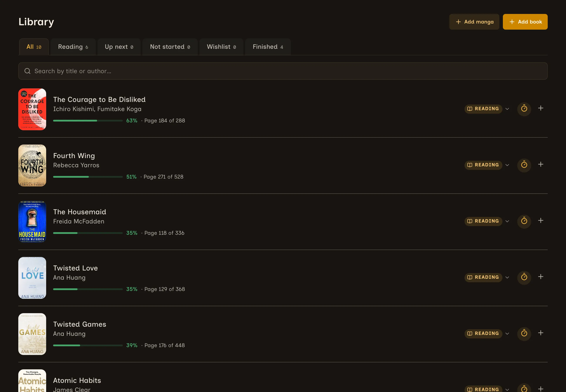Click author 'Freida McFadden'

point(79,221)
